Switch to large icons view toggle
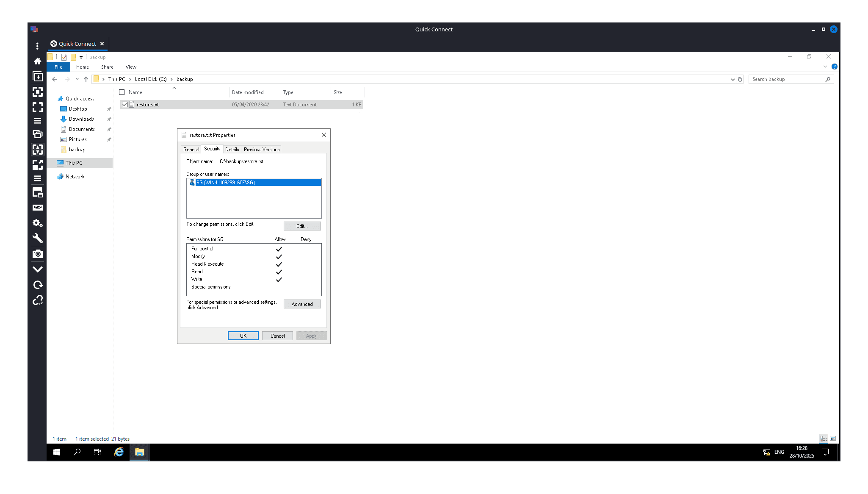 [833, 438]
